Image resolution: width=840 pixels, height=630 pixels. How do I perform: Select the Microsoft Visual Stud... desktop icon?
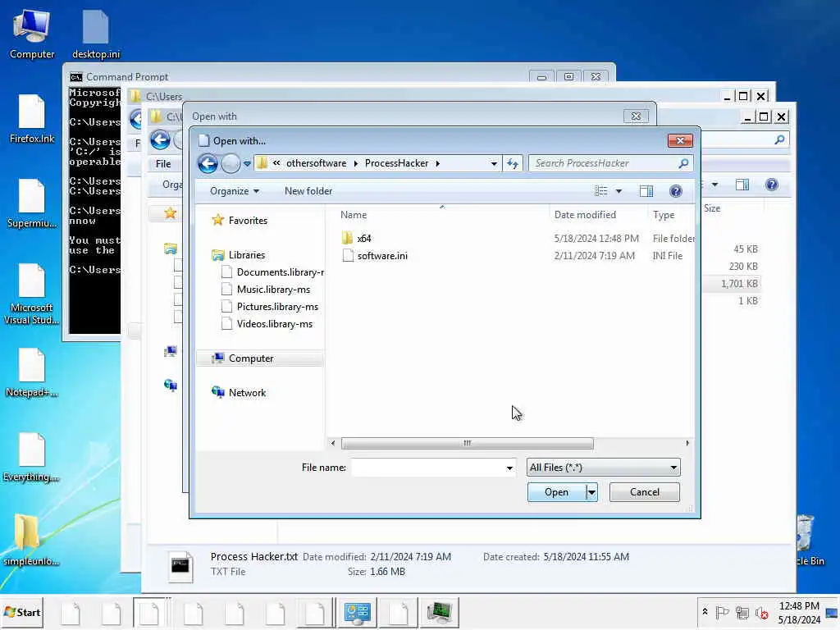pos(32,294)
